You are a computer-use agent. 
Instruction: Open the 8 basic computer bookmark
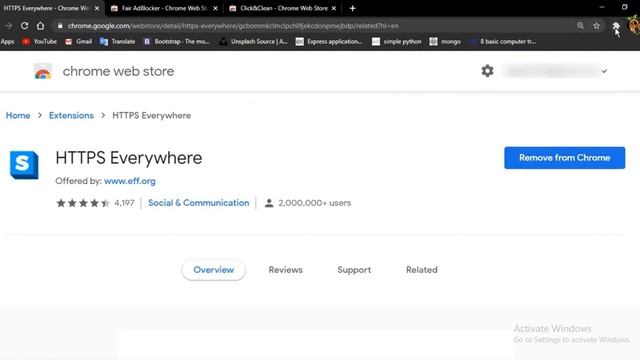503,42
